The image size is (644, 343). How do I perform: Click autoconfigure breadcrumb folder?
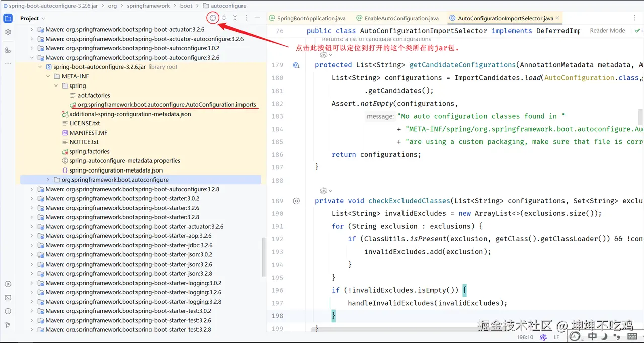tap(224, 6)
